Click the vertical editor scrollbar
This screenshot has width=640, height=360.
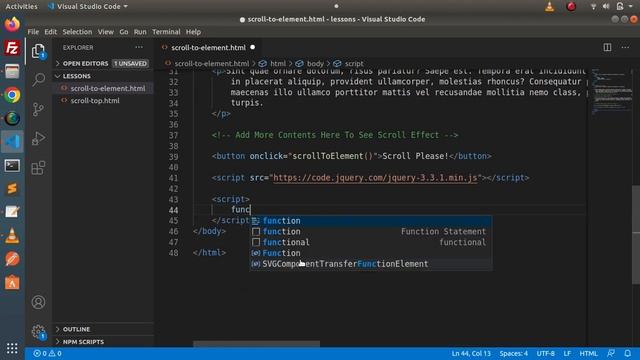636,235
